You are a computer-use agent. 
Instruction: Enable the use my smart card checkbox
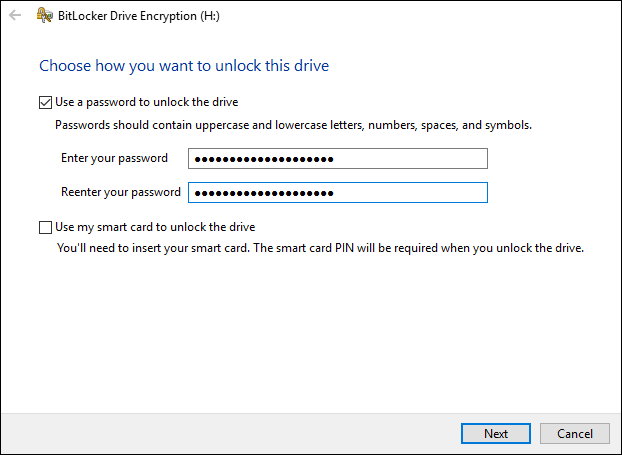pyautogui.click(x=45, y=227)
